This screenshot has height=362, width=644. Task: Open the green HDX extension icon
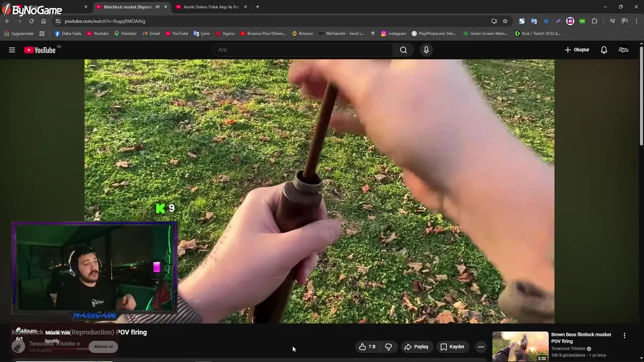pyautogui.click(x=582, y=21)
